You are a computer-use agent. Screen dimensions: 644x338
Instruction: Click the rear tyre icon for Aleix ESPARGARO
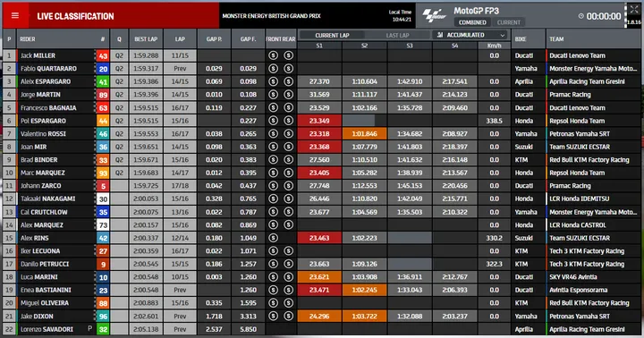[x=288, y=81]
